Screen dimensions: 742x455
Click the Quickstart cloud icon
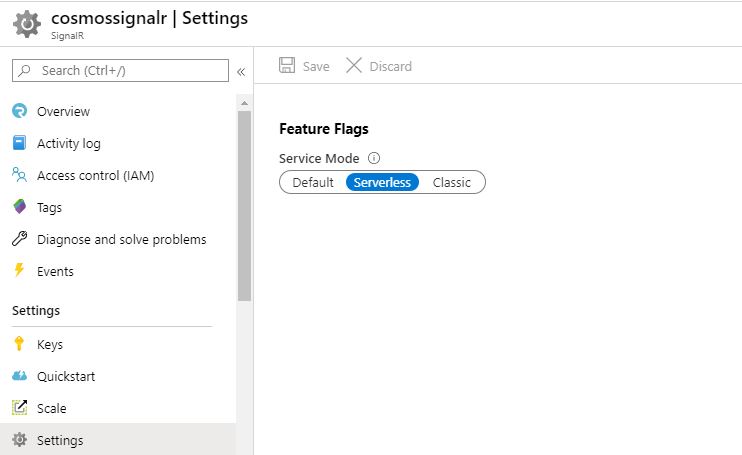(19, 376)
